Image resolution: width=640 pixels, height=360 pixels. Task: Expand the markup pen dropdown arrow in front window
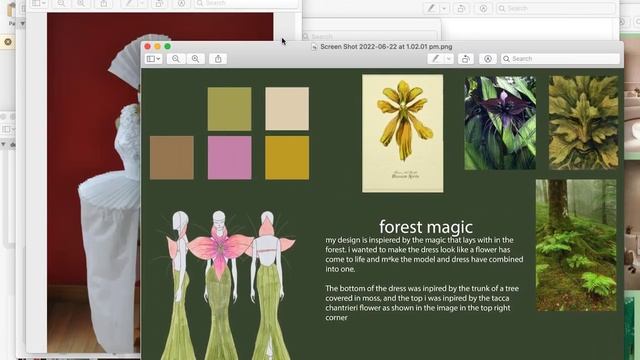tap(449, 59)
